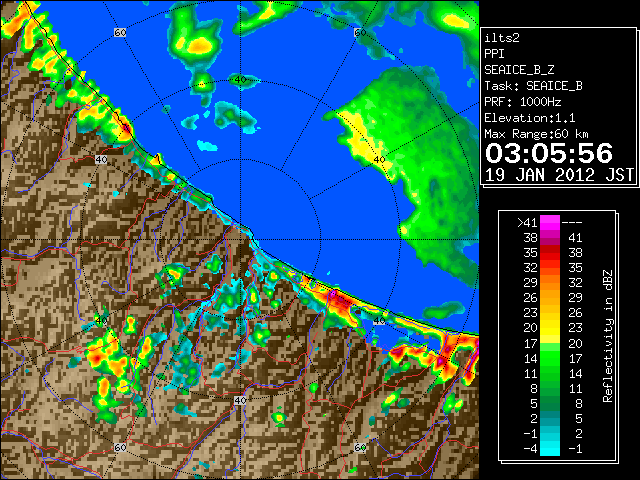Pick the yellow legend swatch beside '20'

(550, 328)
